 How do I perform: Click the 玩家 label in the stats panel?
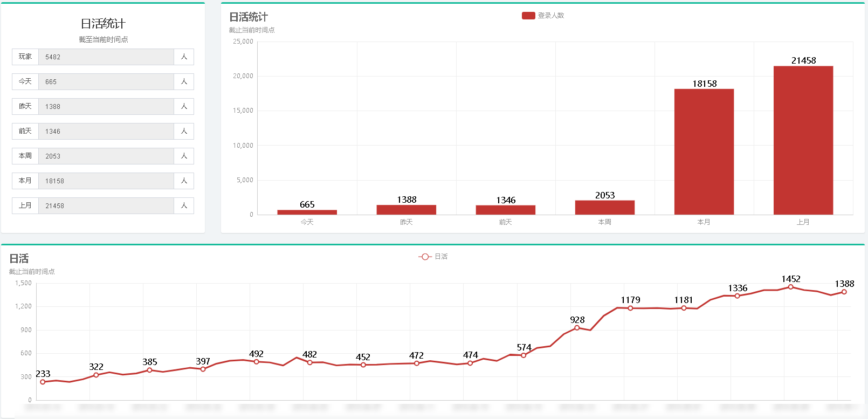point(25,57)
